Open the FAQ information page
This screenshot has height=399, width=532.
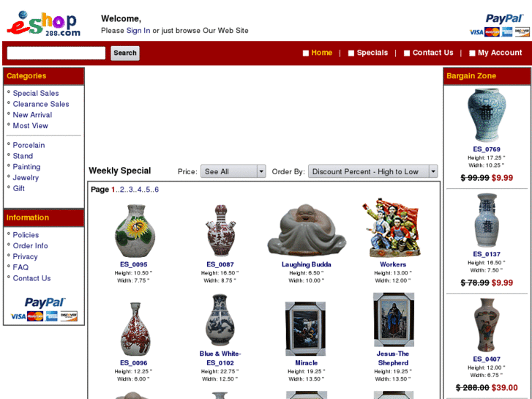20,267
